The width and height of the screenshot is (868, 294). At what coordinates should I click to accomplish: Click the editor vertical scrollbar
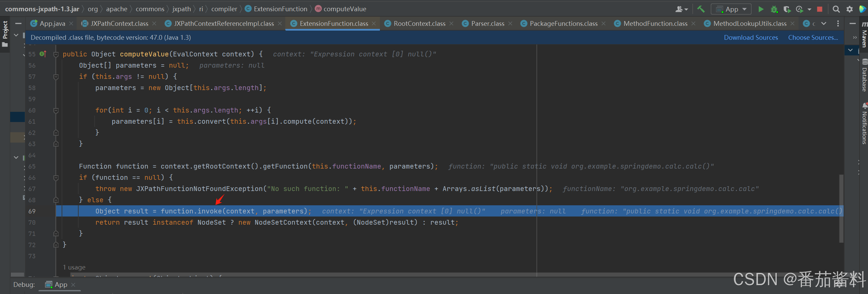click(x=841, y=208)
